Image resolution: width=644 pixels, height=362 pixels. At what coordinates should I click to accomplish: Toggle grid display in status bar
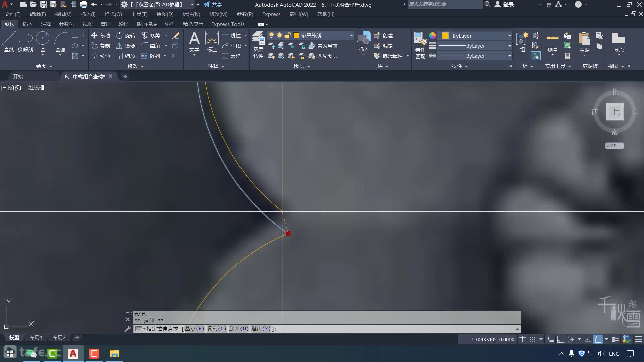point(522,339)
